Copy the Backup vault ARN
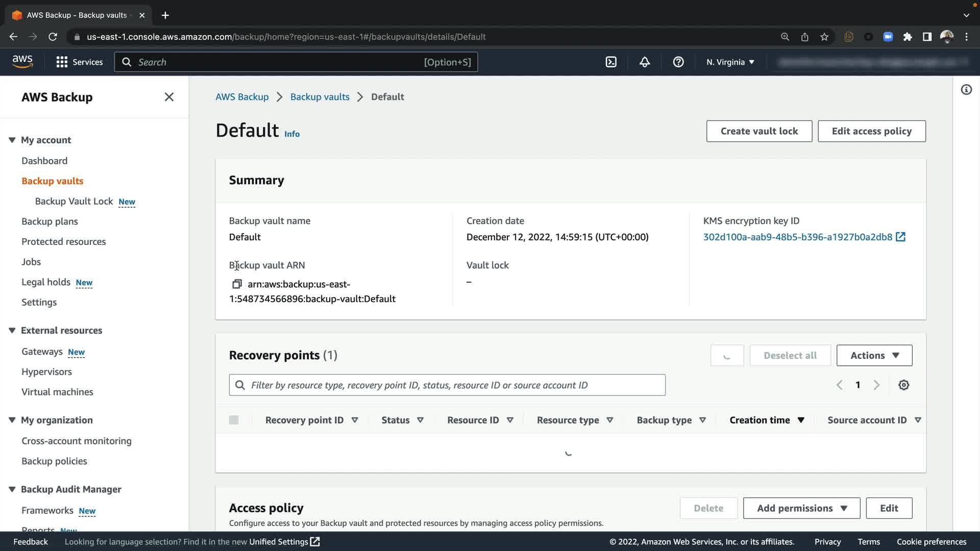This screenshot has width=980, height=551. 237,284
